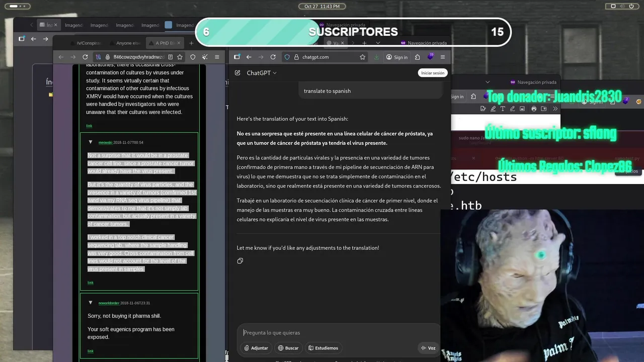
Task: Save the PDF in right browser
Action: [x=543, y=109]
